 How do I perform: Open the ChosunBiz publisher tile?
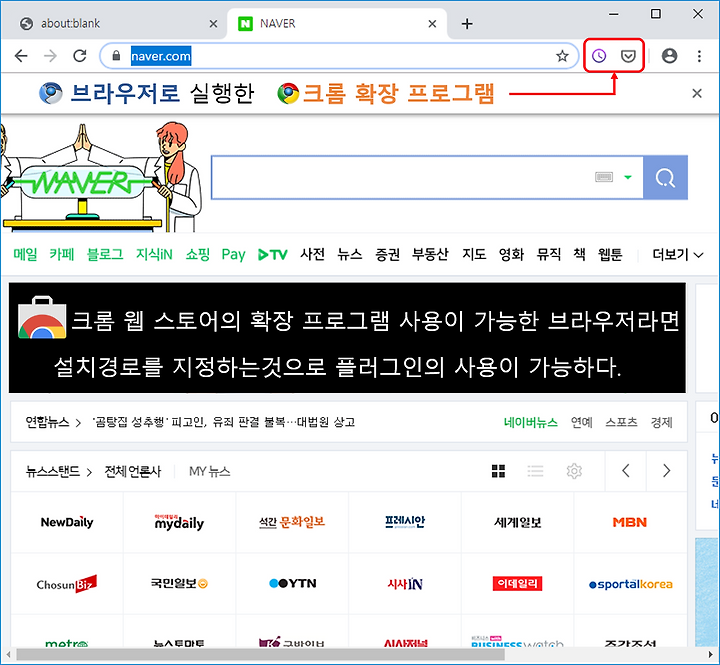[67, 584]
